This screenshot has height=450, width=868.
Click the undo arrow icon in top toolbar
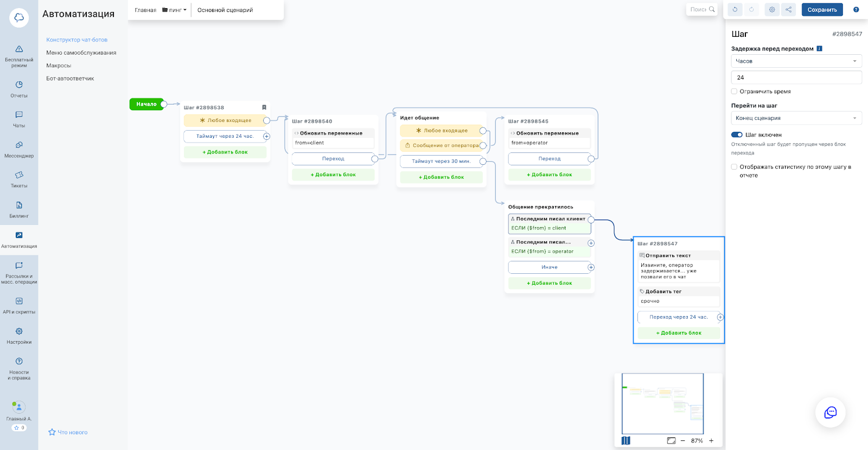735,10
